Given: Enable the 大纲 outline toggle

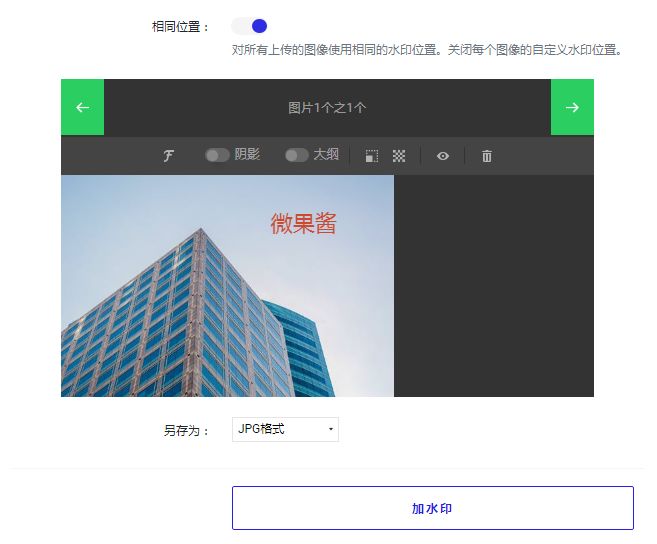Looking at the screenshot, I should click(297, 155).
